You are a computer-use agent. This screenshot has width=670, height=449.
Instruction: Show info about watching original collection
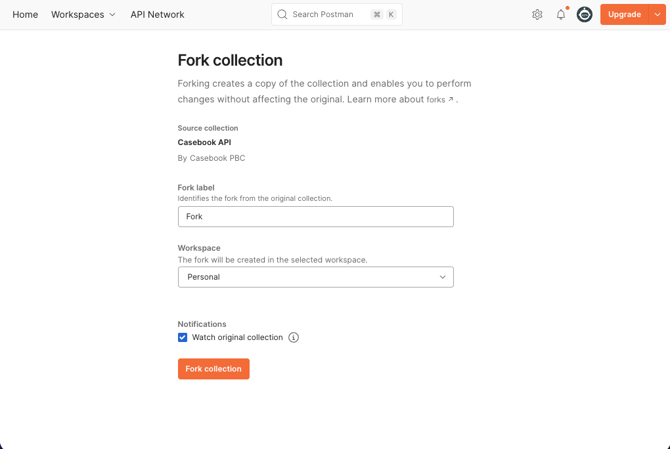pos(294,338)
